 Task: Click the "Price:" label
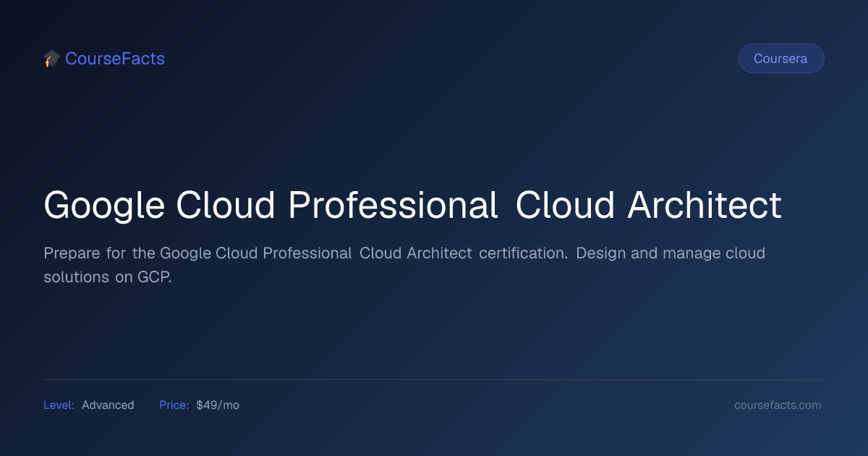point(174,405)
